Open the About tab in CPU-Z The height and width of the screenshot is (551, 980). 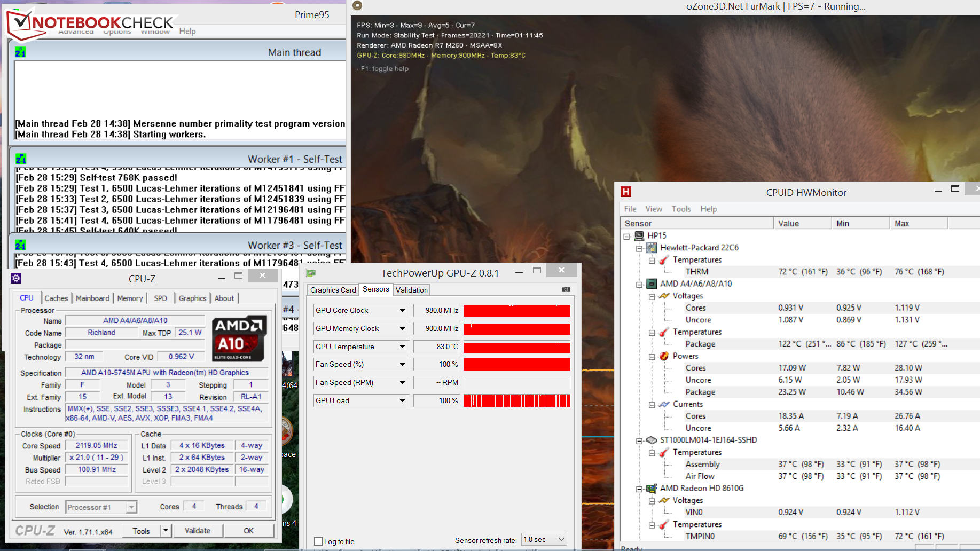click(224, 298)
